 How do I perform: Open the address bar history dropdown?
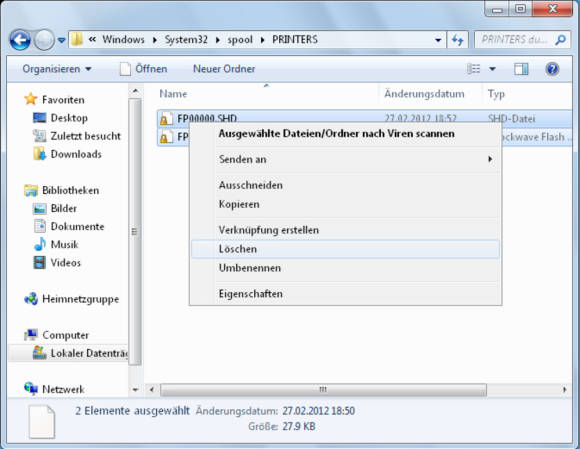coord(438,40)
